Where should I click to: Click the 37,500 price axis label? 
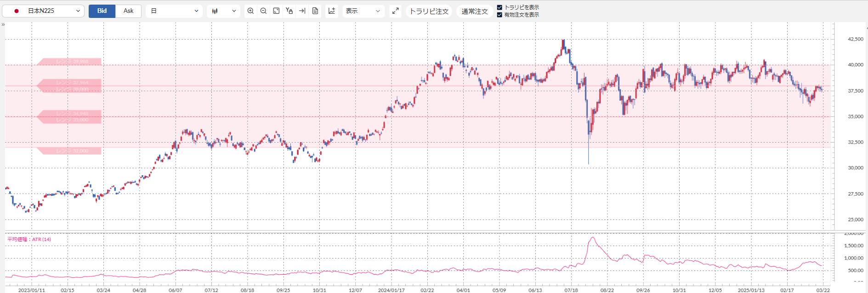(856, 91)
